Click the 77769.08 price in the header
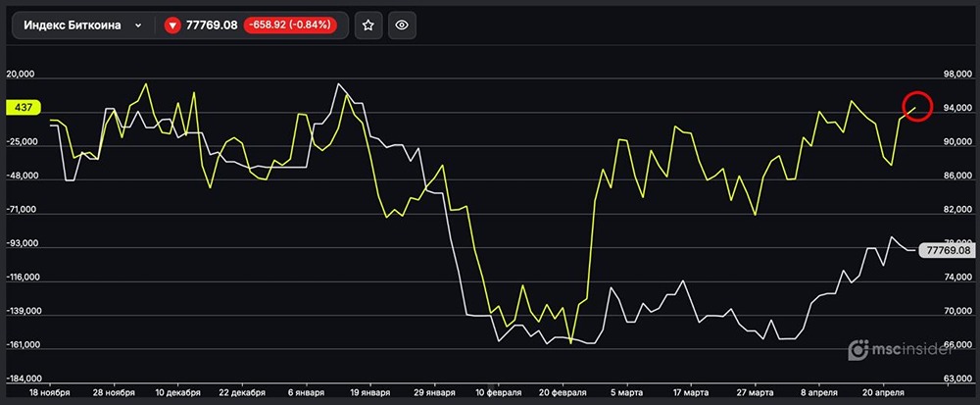This screenshot has width=980, height=405. (x=212, y=25)
